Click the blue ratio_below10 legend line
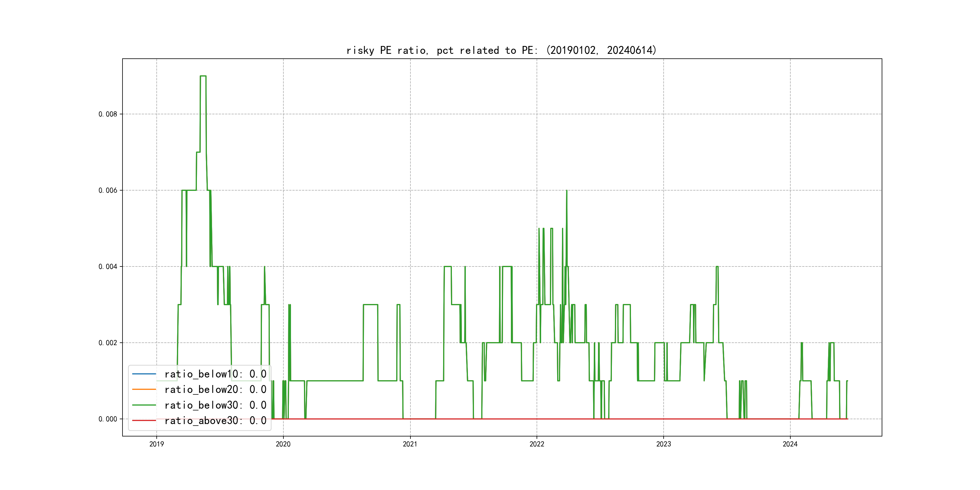 click(x=144, y=374)
